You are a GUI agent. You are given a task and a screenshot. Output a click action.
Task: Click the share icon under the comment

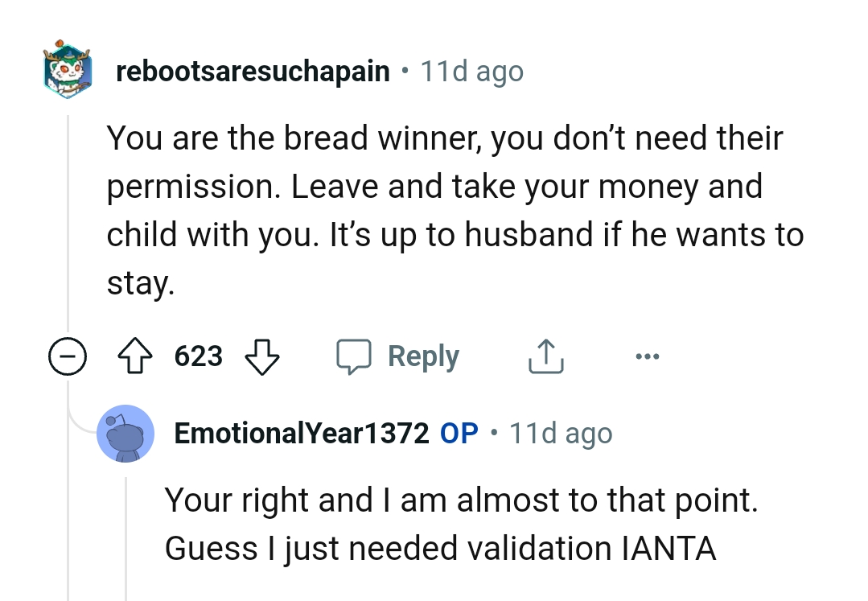[545, 356]
